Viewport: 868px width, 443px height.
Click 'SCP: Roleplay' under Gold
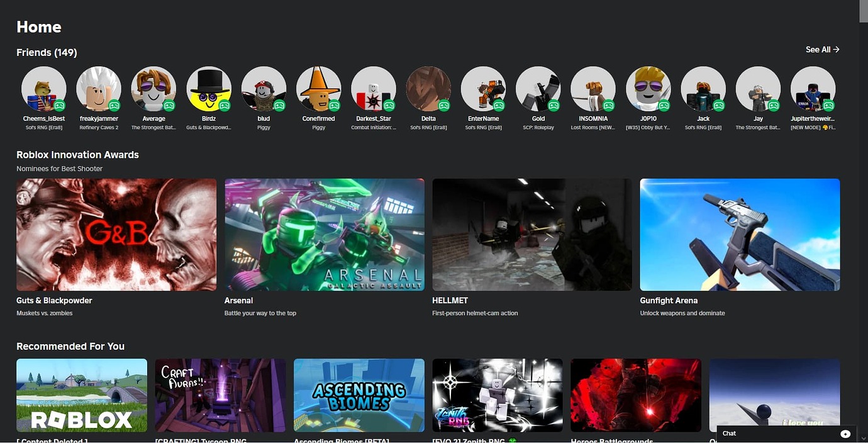tap(538, 128)
